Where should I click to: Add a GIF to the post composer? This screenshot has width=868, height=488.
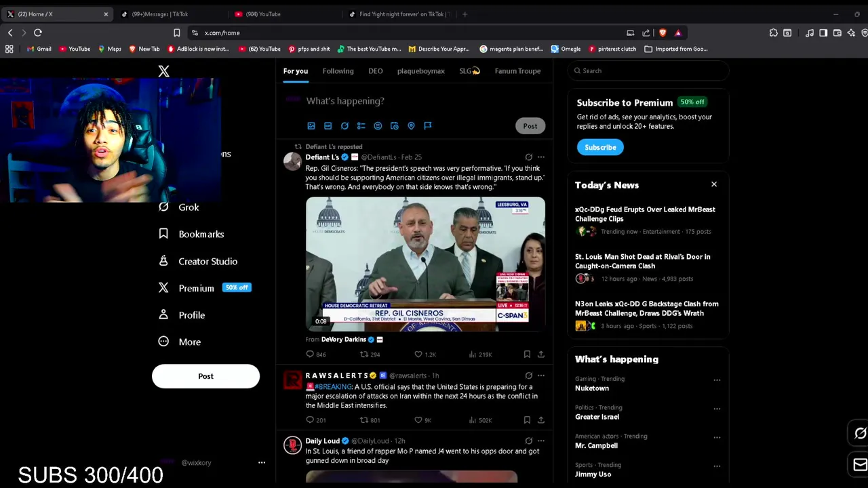click(x=328, y=125)
